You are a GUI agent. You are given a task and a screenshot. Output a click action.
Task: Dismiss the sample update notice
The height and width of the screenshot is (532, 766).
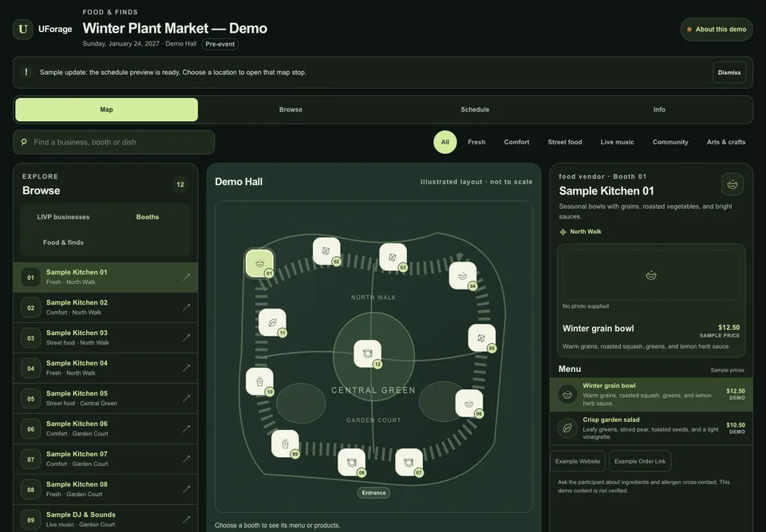point(728,73)
